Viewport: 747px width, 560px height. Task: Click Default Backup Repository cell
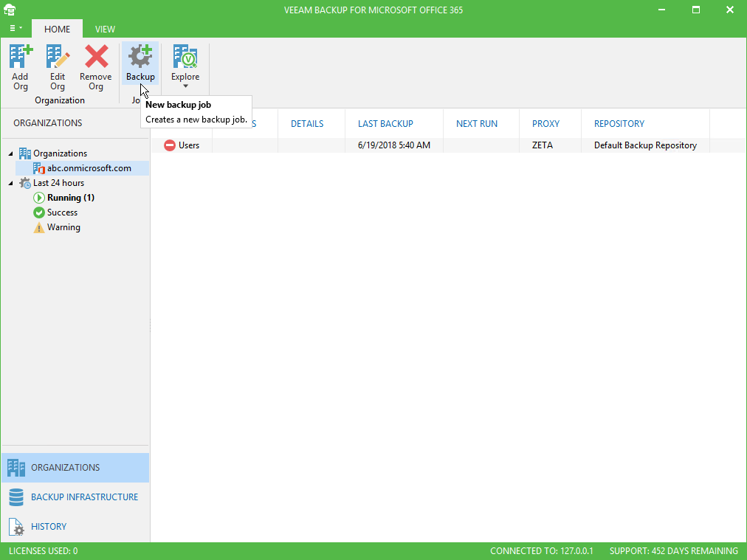tap(645, 145)
